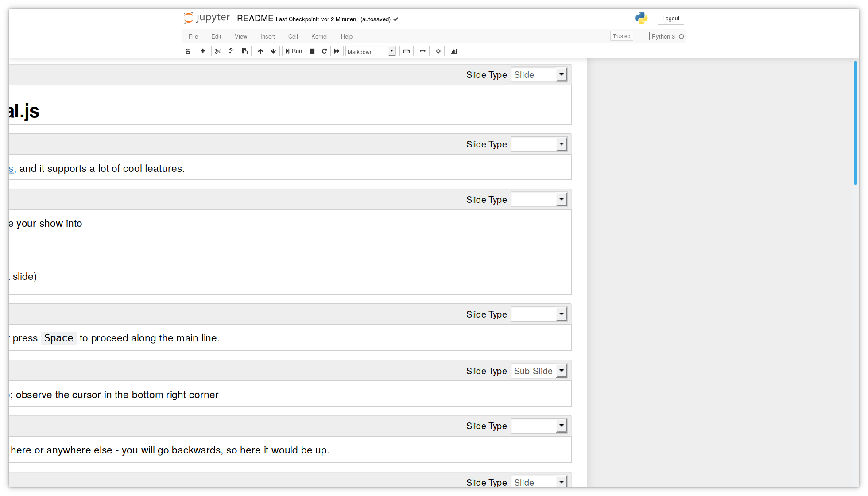868x496 pixels.
Task: Open Slide Type dropdown for the al.js cell
Action: pyautogui.click(x=539, y=75)
